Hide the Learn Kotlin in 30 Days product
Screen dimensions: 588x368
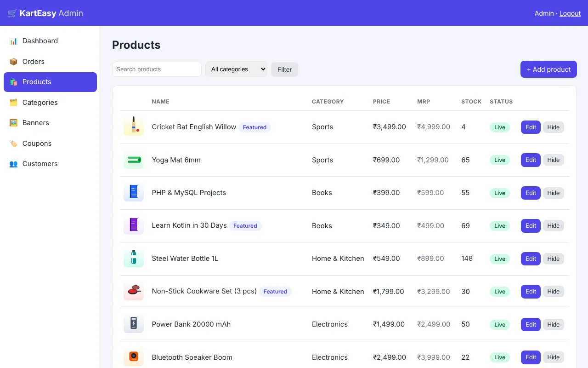point(554,226)
